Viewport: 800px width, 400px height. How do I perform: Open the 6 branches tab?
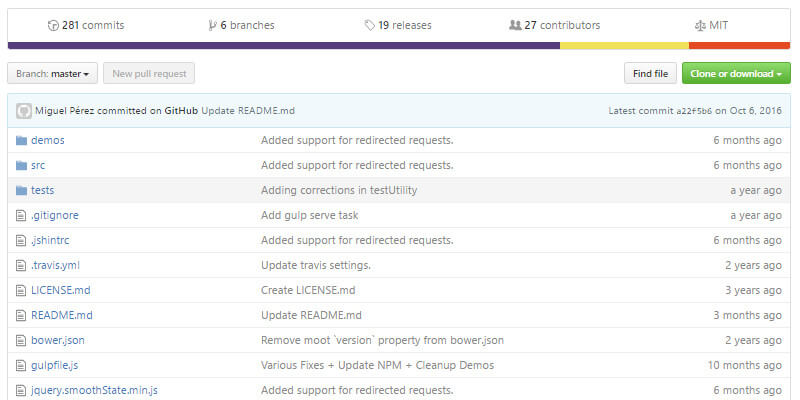[240, 25]
